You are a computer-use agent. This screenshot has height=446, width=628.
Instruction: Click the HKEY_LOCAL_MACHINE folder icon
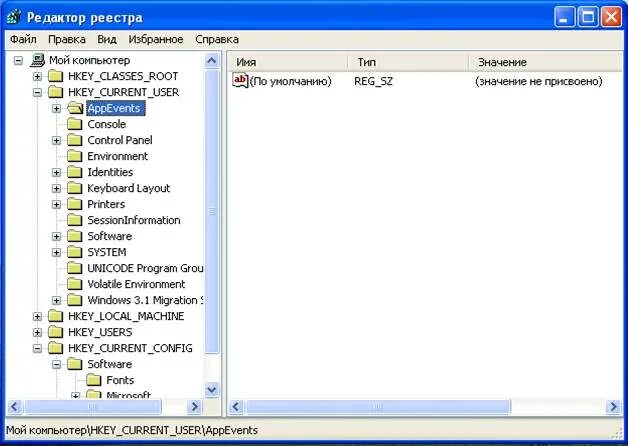click(56, 316)
